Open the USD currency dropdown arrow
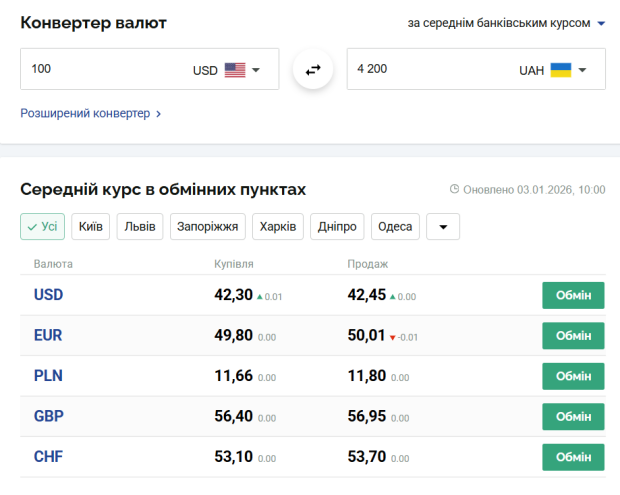 256,70
